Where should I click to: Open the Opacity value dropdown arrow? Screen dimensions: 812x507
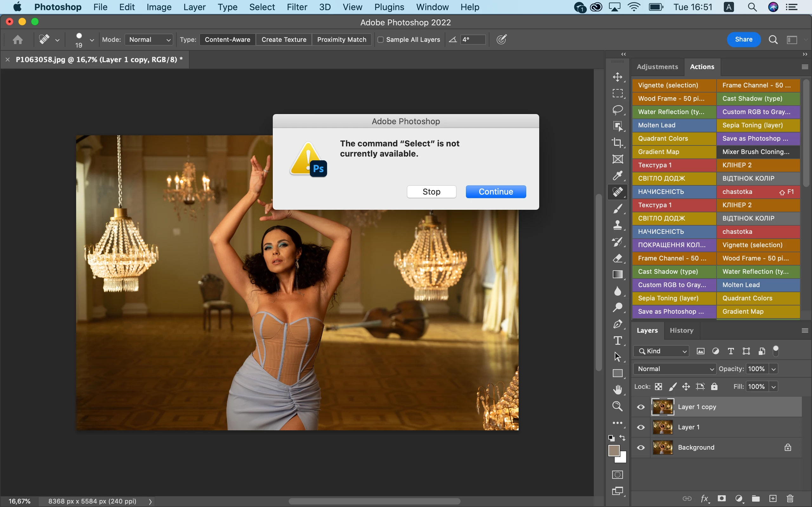pyautogui.click(x=773, y=369)
